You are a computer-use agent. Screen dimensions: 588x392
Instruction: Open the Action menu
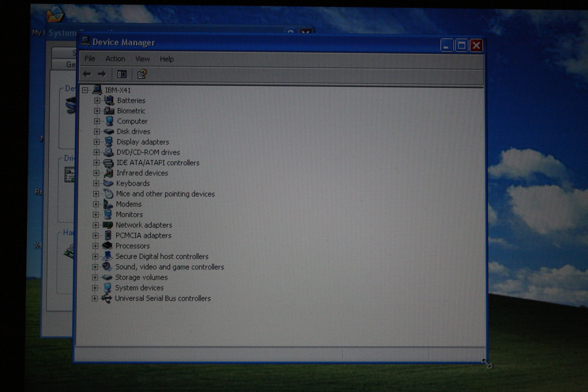click(115, 59)
